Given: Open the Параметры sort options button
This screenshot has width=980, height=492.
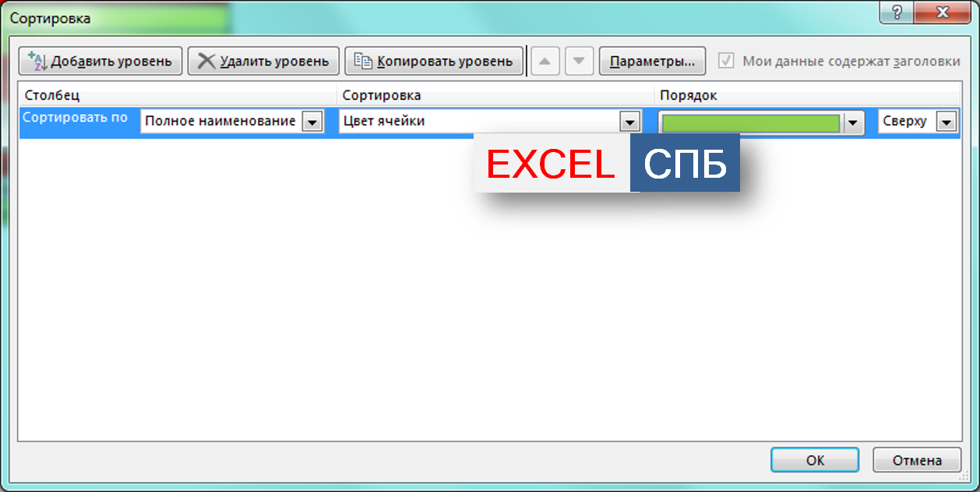Looking at the screenshot, I should click(x=652, y=61).
